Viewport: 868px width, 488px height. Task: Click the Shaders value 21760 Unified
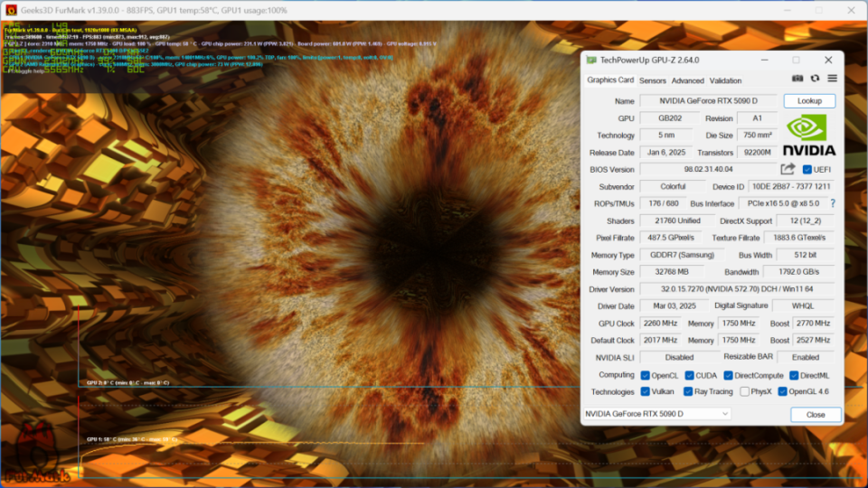coord(677,221)
